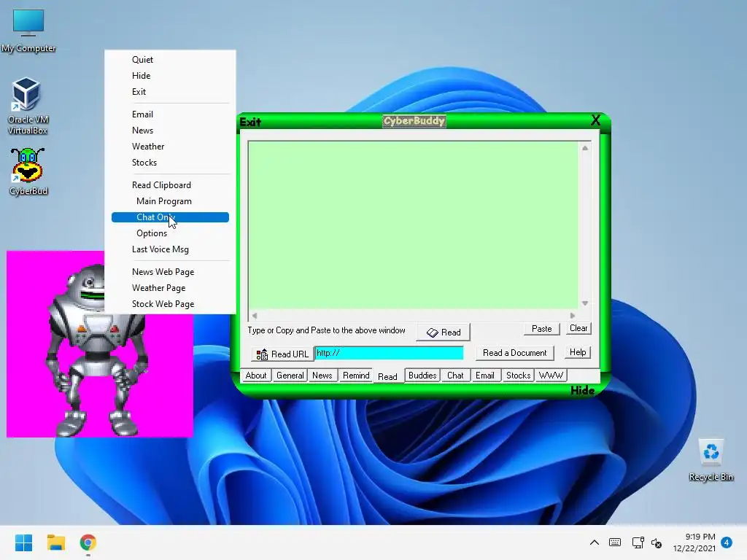This screenshot has width=747, height=560.
Task: Click the vertical scrollbar down arrow
Action: click(x=585, y=303)
